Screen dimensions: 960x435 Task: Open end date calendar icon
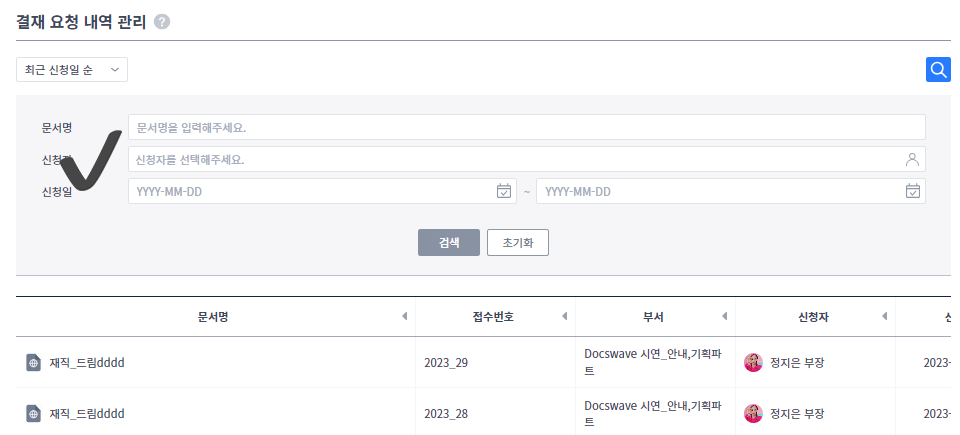point(913,191)
